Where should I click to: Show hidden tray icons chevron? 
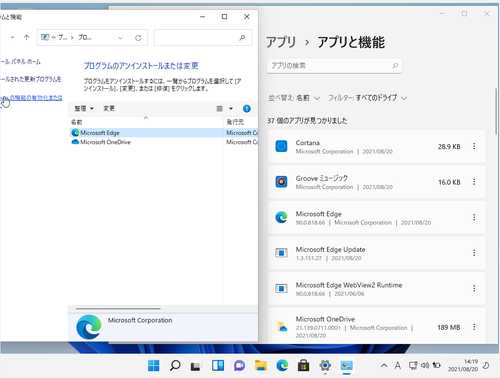(384, 366)
